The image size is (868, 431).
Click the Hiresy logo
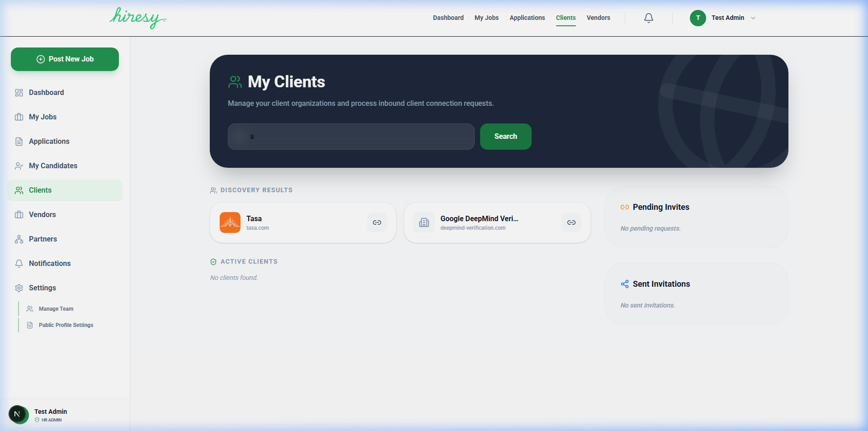(x=138, y=18)
